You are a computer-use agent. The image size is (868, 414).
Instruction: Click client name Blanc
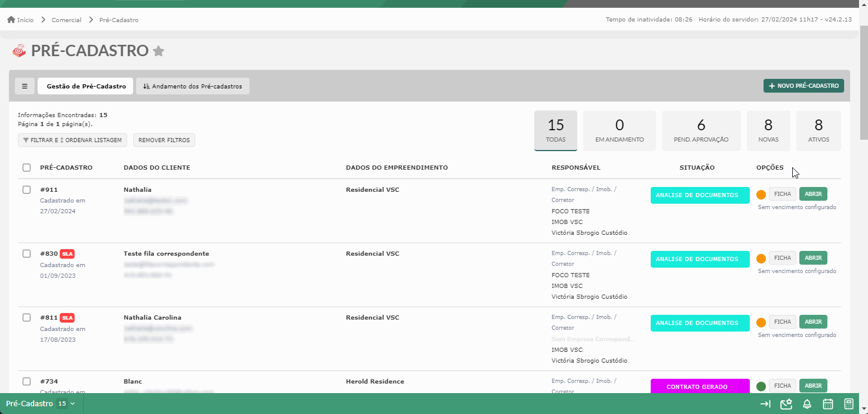[x=133, y=381]
